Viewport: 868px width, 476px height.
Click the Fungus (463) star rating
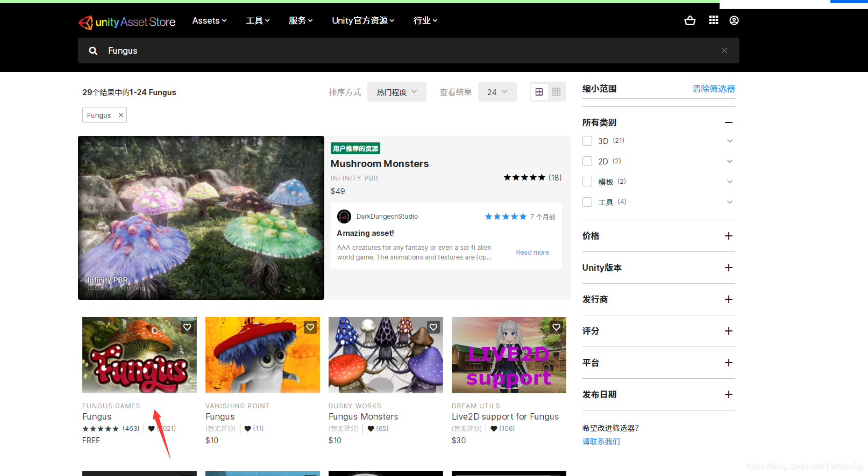point(101,429)
